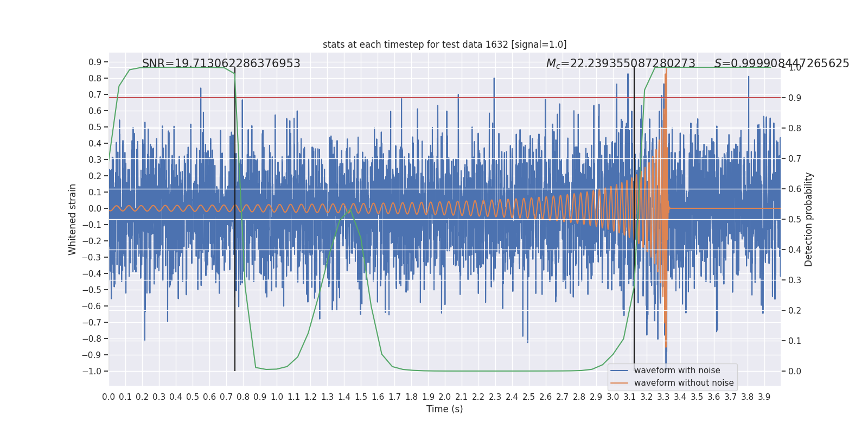Click the "waveform with noise" legend entry
Viewport: 868px width, 434px height.
point(677,371)
